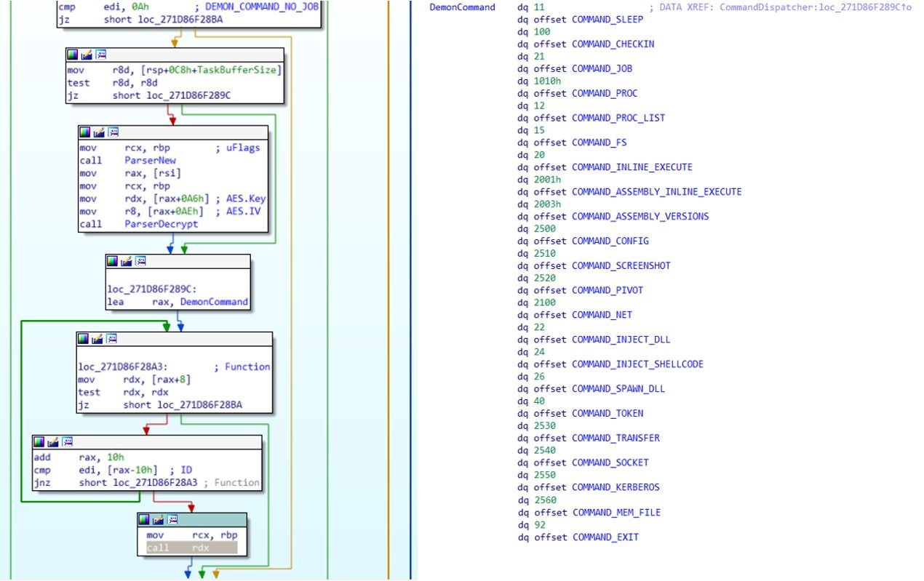Click offset COMMAND_ASSEMBLY_INLINE_EXECUTE entry
This screenshot has height=581, width=924.
point(629,192)
